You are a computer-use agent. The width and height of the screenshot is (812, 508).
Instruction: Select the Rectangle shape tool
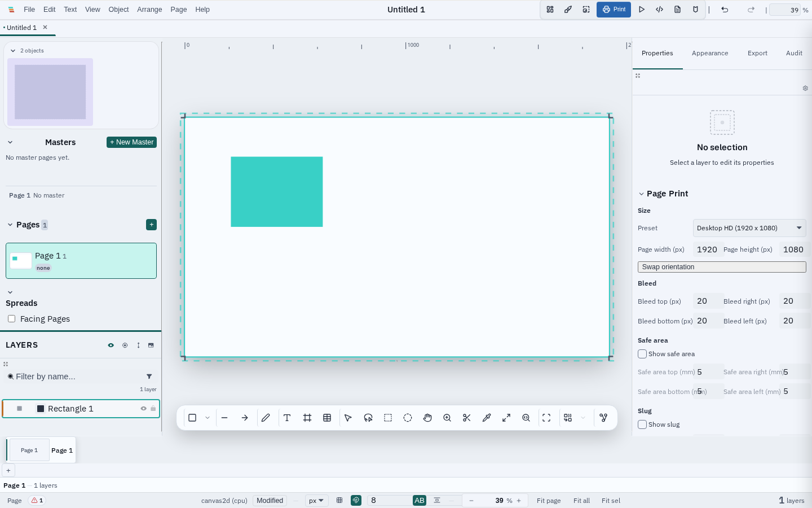(x=192, y=418)
